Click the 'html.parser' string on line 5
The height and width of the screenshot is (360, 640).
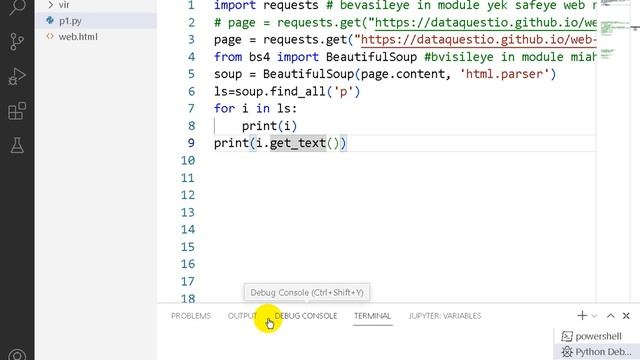(504, 74)
